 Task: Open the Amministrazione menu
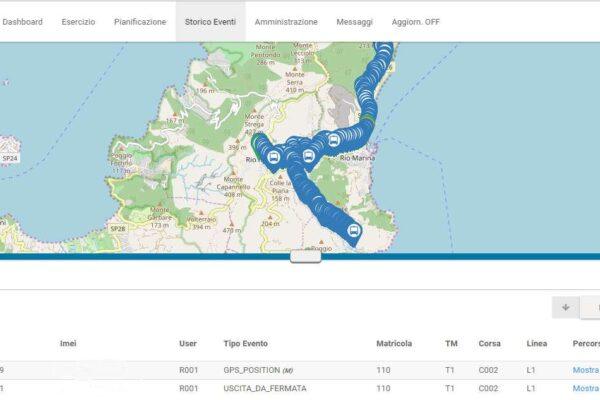tap(286, 21)
